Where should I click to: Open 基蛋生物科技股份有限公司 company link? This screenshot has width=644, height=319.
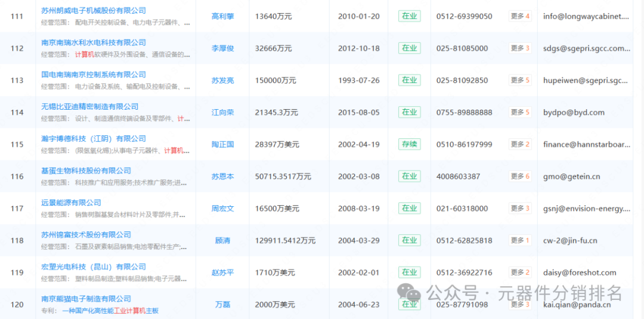pos(86,171)
